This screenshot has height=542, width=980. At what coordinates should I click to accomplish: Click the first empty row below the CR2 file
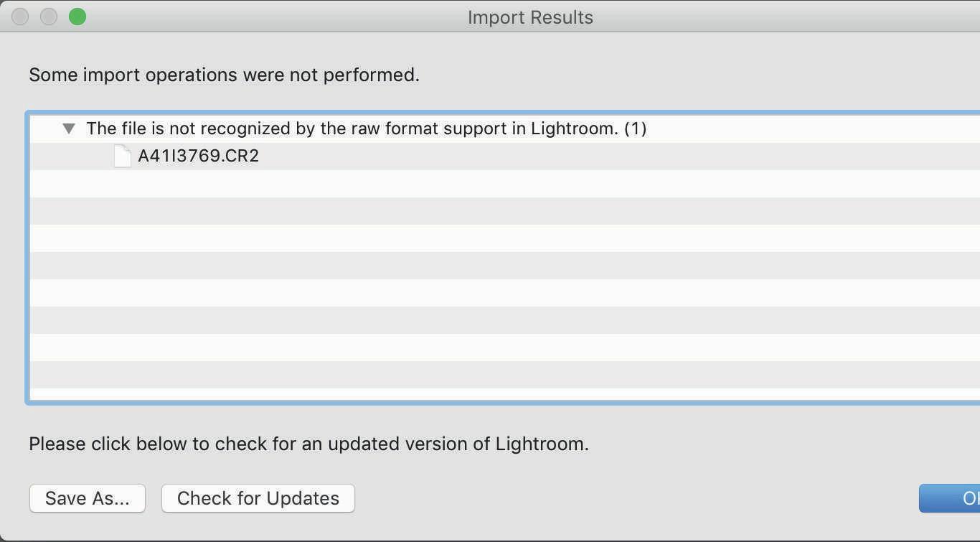coord(502,184)
